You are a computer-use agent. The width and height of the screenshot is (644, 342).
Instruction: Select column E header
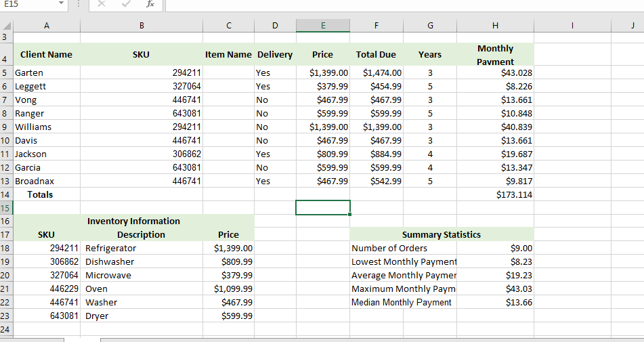323,26
